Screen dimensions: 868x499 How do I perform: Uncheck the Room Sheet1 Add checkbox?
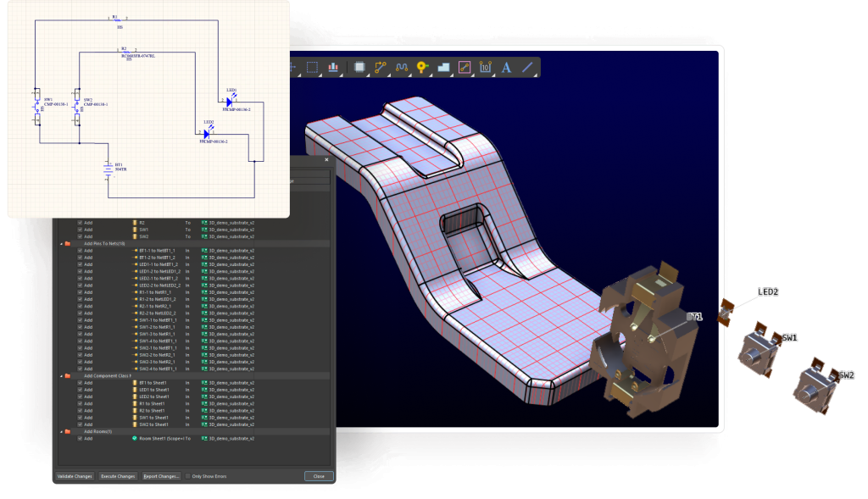[x=81, y=439]
